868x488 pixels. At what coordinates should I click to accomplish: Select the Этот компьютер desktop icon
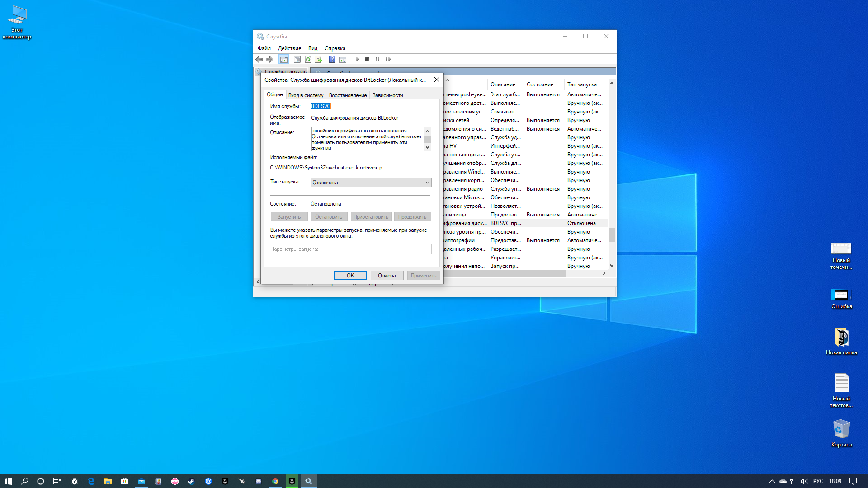pos(17,23)
